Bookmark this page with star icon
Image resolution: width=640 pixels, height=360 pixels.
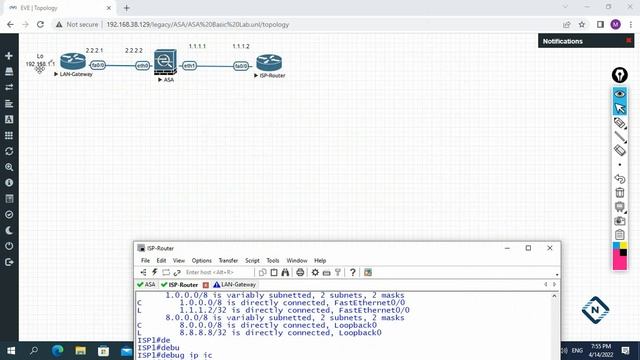[x=582, y=24]
